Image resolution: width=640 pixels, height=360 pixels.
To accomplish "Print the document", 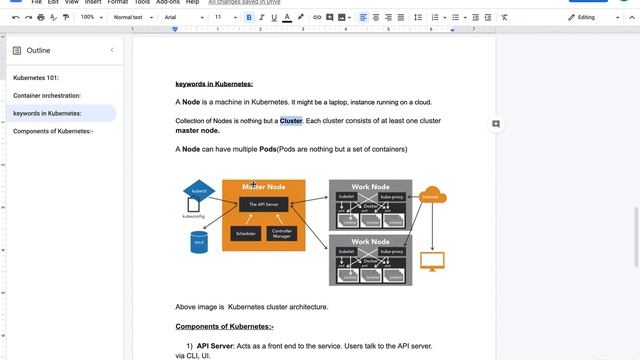I will coord(41,18).
